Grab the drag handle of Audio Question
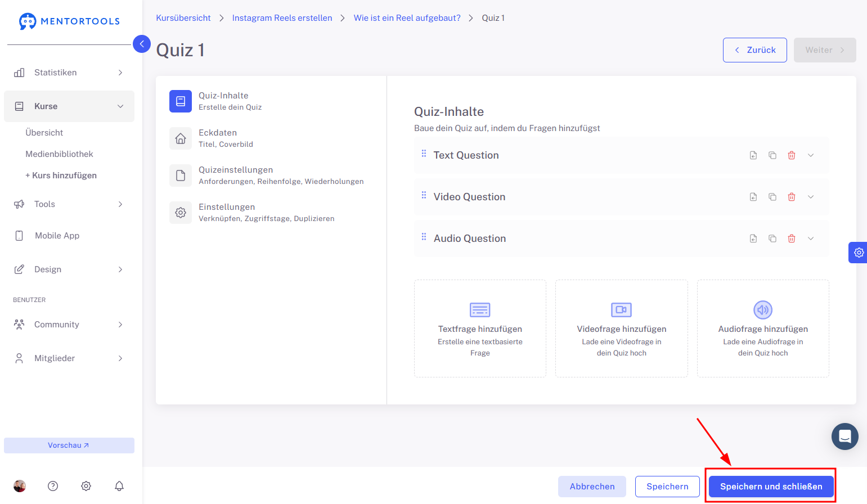The width and height of the screenshot is (867, 504). [x=424, y=236]
